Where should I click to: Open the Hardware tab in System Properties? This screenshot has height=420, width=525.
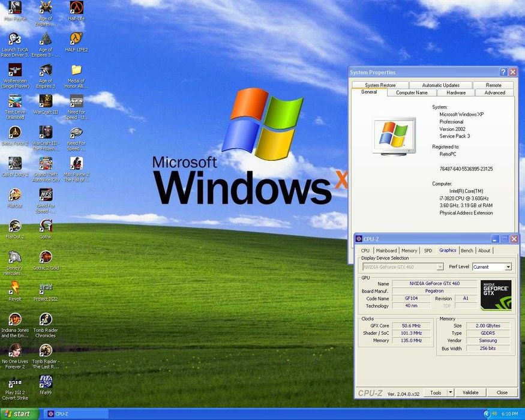(456, 93)
